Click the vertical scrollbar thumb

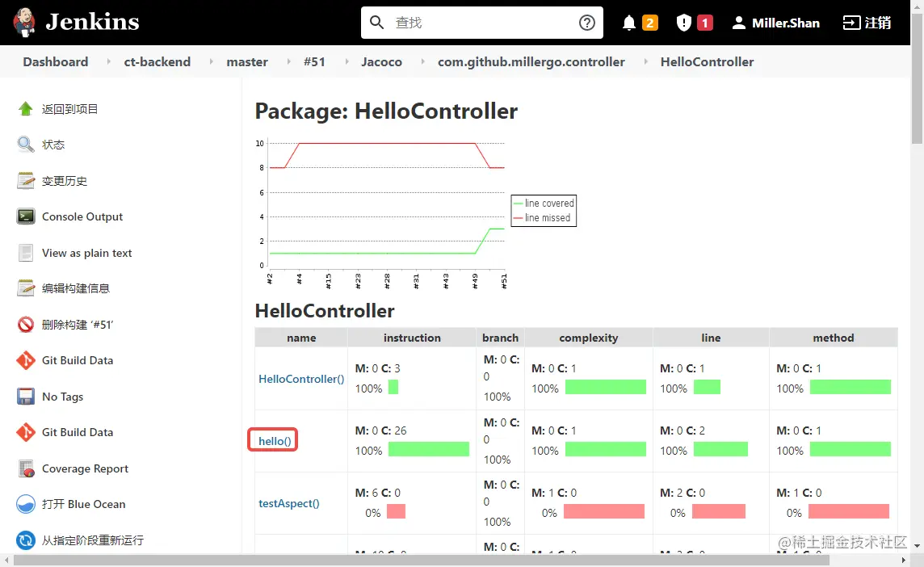click(917, 77)
